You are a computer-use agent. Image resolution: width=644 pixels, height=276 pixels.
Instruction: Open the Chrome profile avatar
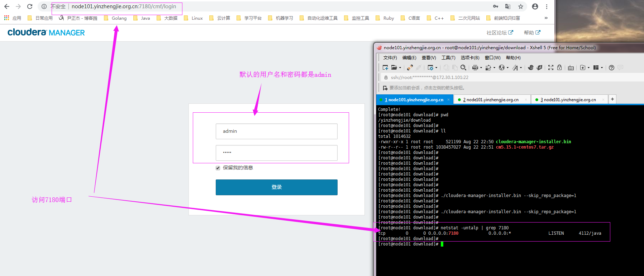click(x=535, y=6)
